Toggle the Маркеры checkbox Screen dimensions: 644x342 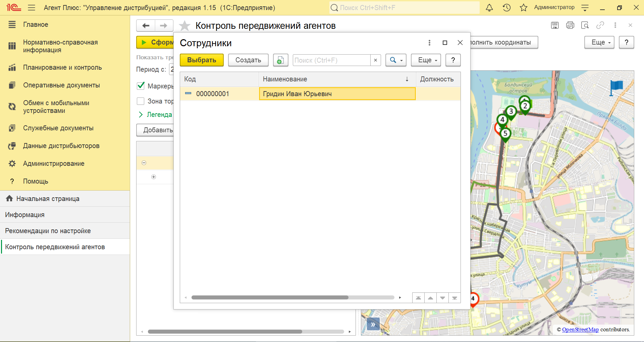pyautogui.click(x=141, y=86)
